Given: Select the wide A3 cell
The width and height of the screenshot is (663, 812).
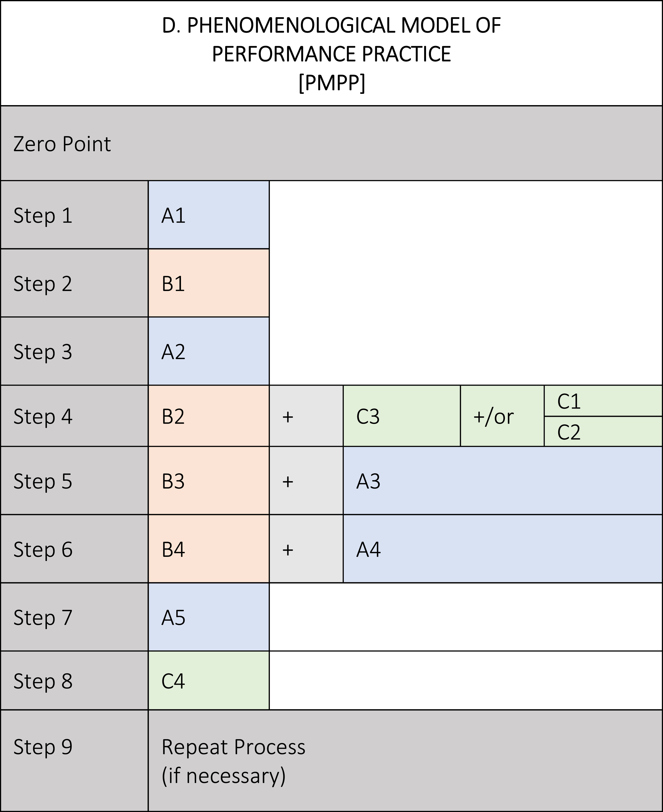Looking at the screenshot, I should pyautogui.click(x=503, y=480).
